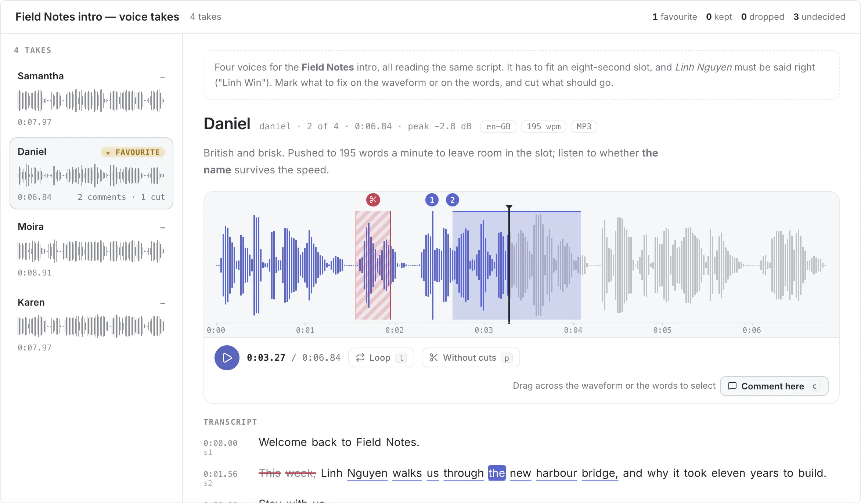Toggle Loop playback
Screen dimensions: 861x504
381,358
